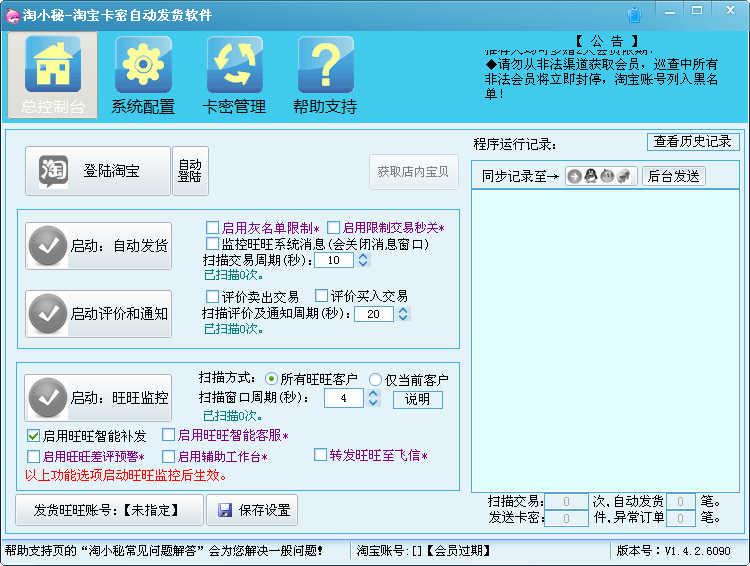Click the 扫描交易周期 value field
Image resolution: width=750 pixels, height=566 pixels.
click(x=334, y=260)
